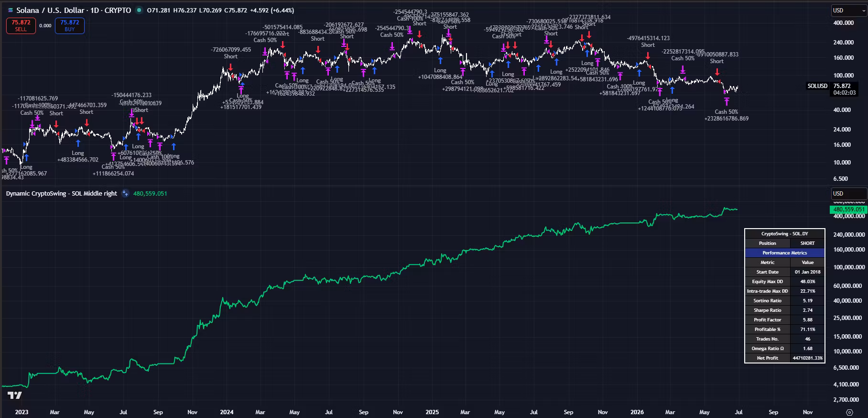Open the USD currency dropdown on the price pane
The height and width of the screenshot is (418, 868).
848,10
